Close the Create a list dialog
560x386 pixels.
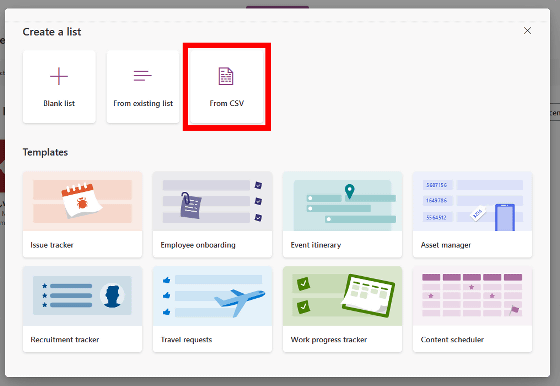click(527, 31)
